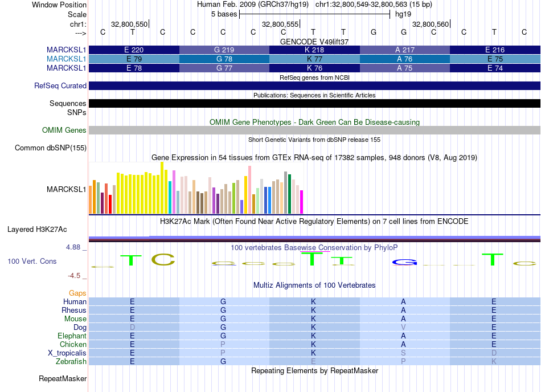Click the OMIM Gene Phenotypes green title
Viewport: 541px width, 392px height.
click(x=314, y=122)
